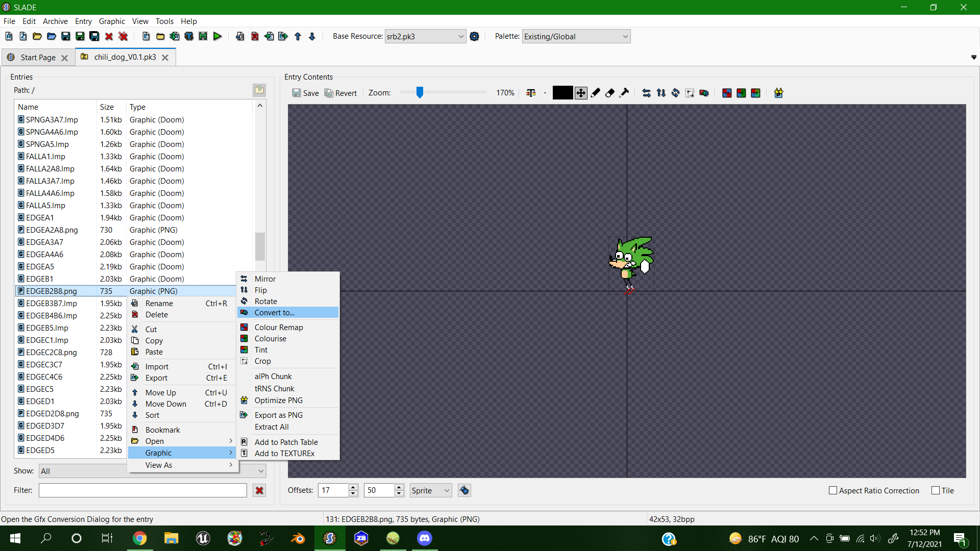Open the tab list arrow at right
The height and width of the screenshot is (551, 980).
[x=974, y=58]
